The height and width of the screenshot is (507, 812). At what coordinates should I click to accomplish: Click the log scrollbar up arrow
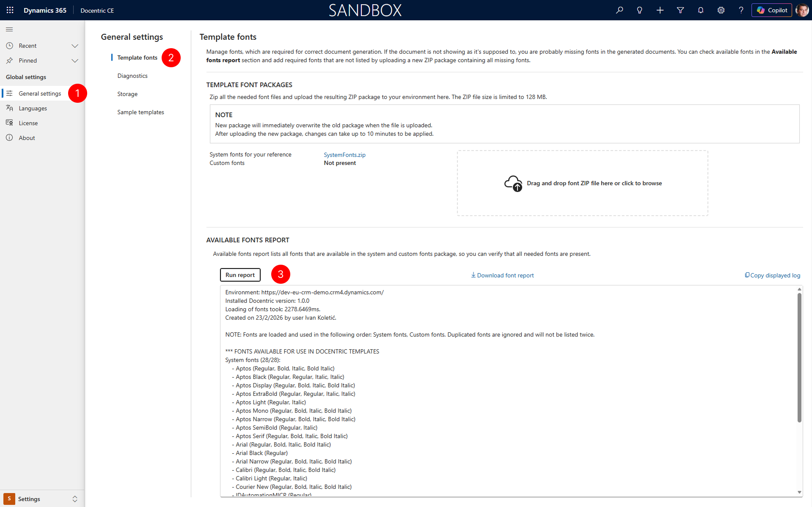[x=799, y=289]
